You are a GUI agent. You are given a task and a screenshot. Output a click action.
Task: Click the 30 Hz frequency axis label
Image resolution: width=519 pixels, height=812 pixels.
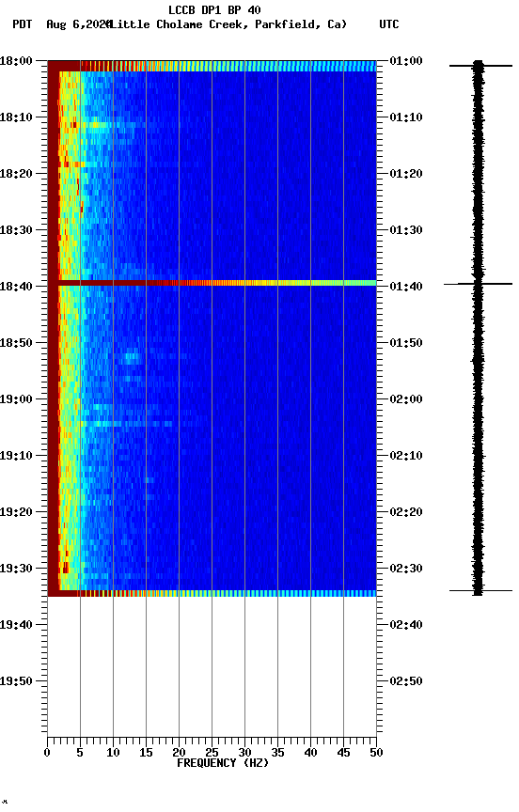(245, 753)
